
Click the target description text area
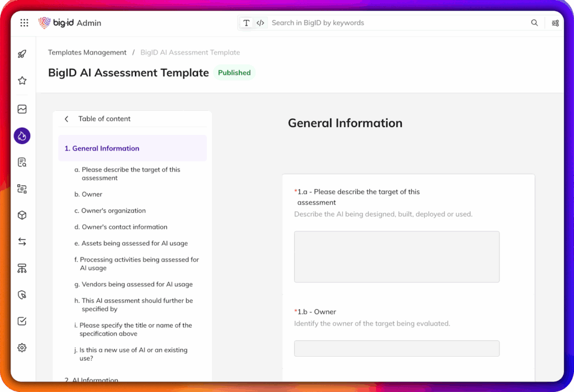tap(396, 256)
